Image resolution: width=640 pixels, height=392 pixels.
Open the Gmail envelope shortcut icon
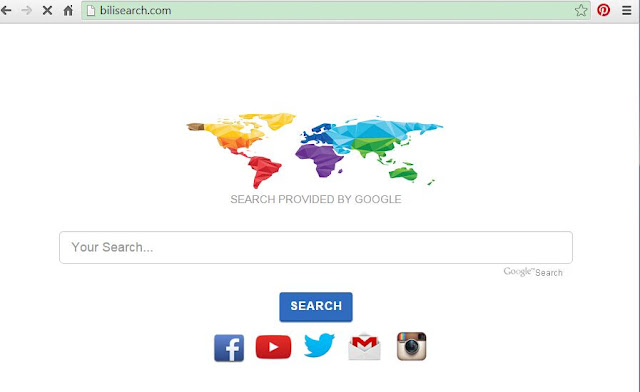click(x=364, y=347)
